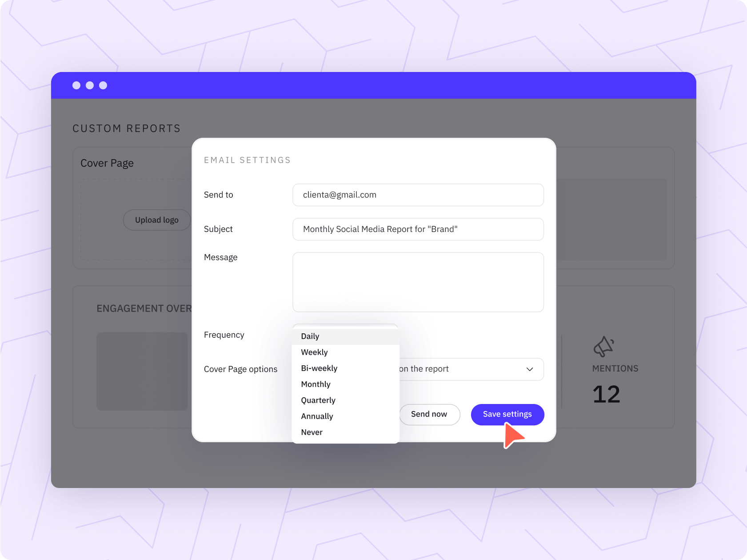Click the Frequency label
Screen dimensions: 747x560
[x=224, y=335]
